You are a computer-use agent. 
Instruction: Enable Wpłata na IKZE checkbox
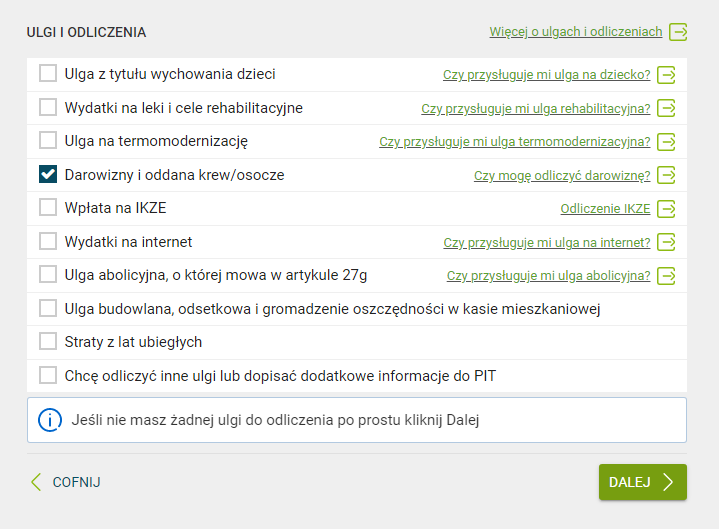point(48,207)
